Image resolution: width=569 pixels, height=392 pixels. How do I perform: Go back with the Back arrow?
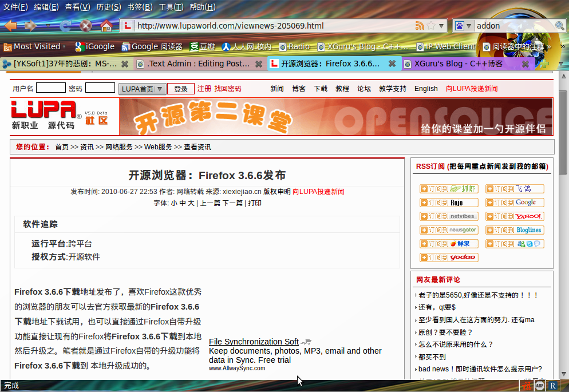11,26
